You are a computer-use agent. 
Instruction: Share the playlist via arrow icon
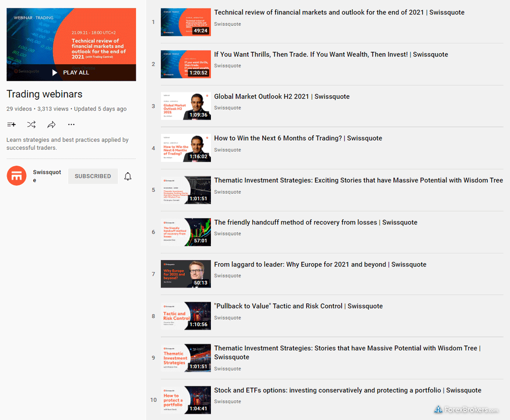coord(51,124)
